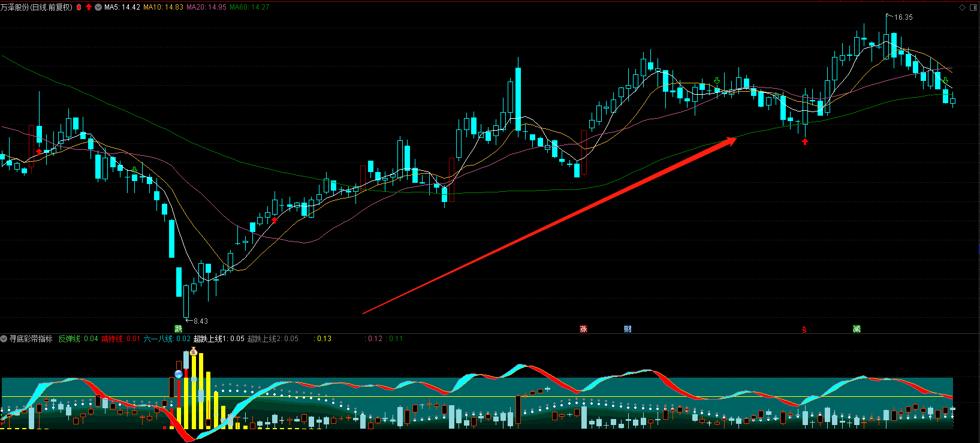Click the 减持线: 0.01 value
The width and height of the screenshot is (980, 443).
point(120,339)
